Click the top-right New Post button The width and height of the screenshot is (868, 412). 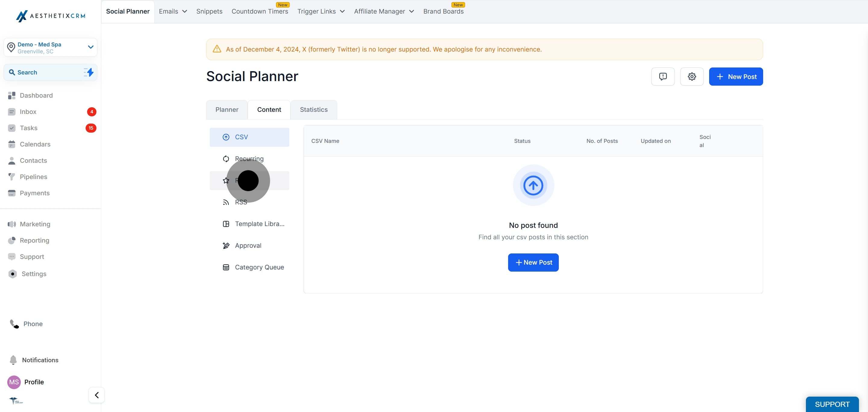736,77
